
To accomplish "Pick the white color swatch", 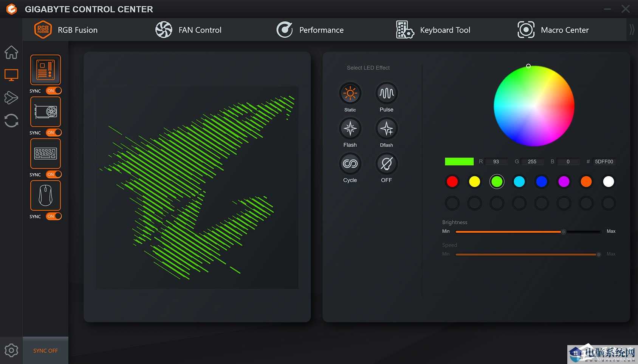I will 608,182.
